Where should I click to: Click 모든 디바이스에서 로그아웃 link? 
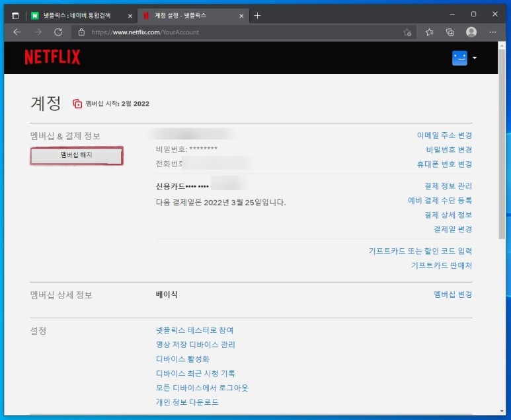click(x=202, y=388)
